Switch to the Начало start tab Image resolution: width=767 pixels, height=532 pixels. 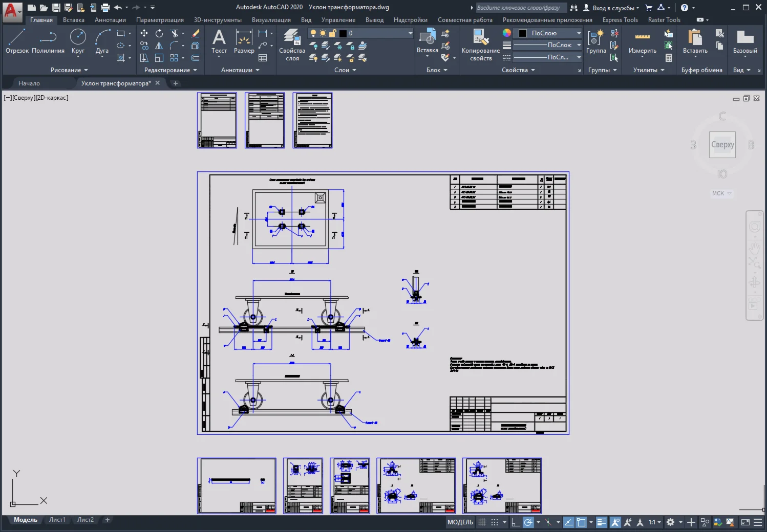coord(29,83)
